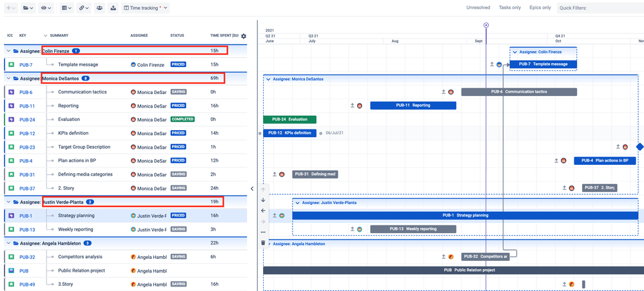Click the epic icon beside PUB-6
The width and height of the screenshot is (644, 291).
[11, 92]
